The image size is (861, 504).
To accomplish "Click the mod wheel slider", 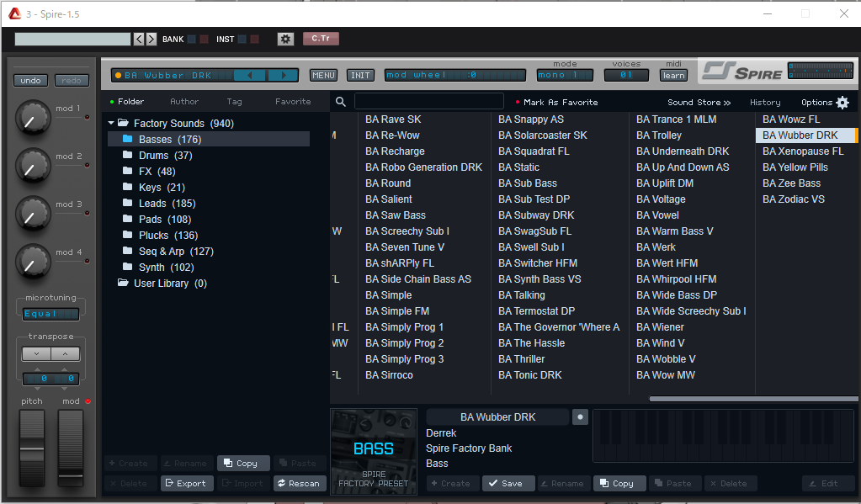I will click(71, 448).
